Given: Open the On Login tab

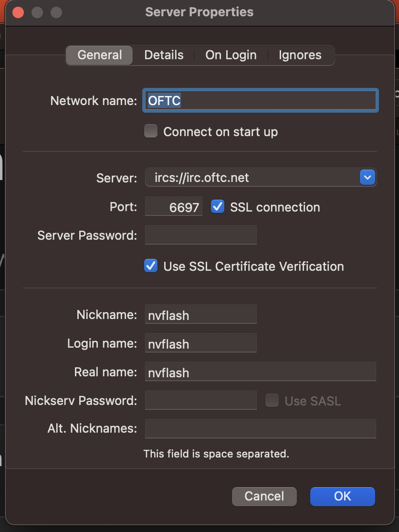Looking at the screenshot, I should [x=231, y=55].
